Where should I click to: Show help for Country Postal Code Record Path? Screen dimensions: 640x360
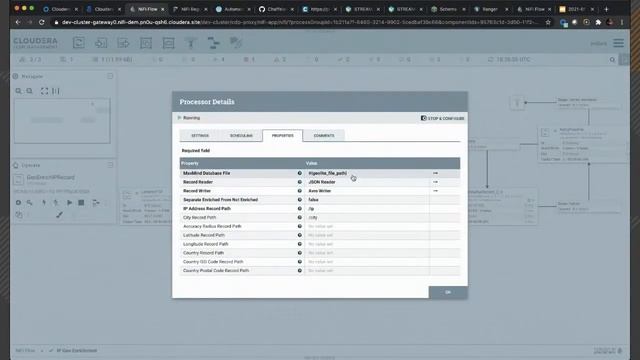click(300, 271)
